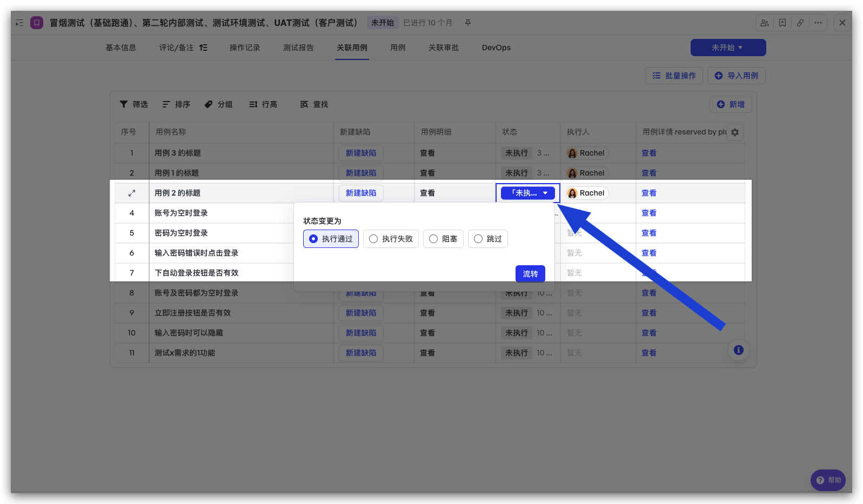Open the more options ellipsis menu
This screenshot has width=863, height=504.
tap(818, 23)
